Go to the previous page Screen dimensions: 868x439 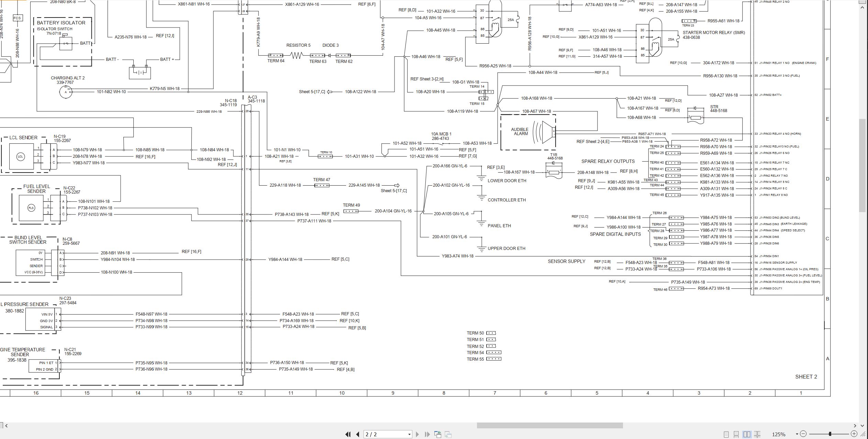coord(358,434)
